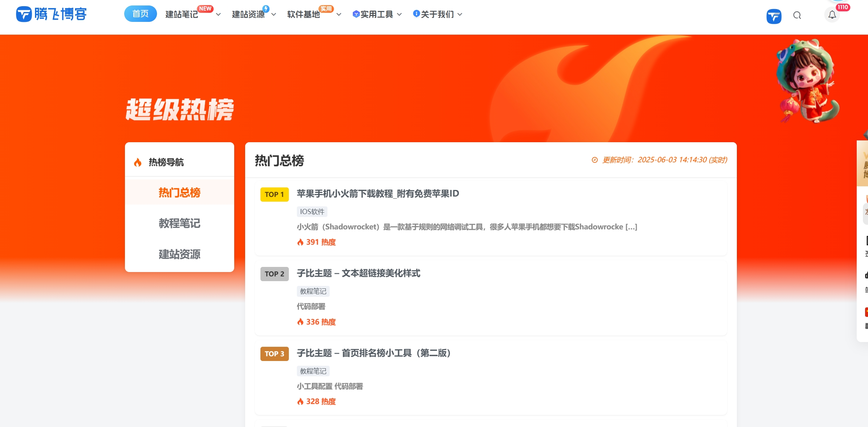Open the 实用工具 menu
The width and height of the screenshot is (868, 427).
(x=377, y=15)
